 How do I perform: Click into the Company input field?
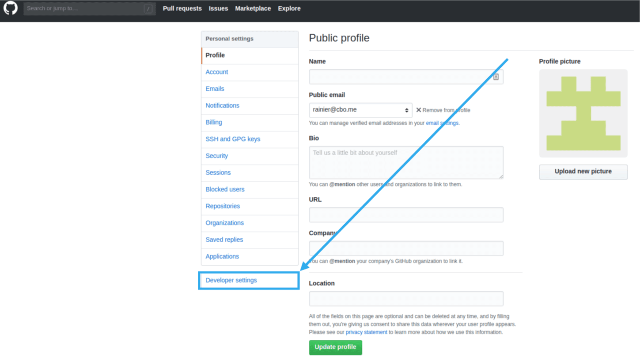tap(406, 248)
